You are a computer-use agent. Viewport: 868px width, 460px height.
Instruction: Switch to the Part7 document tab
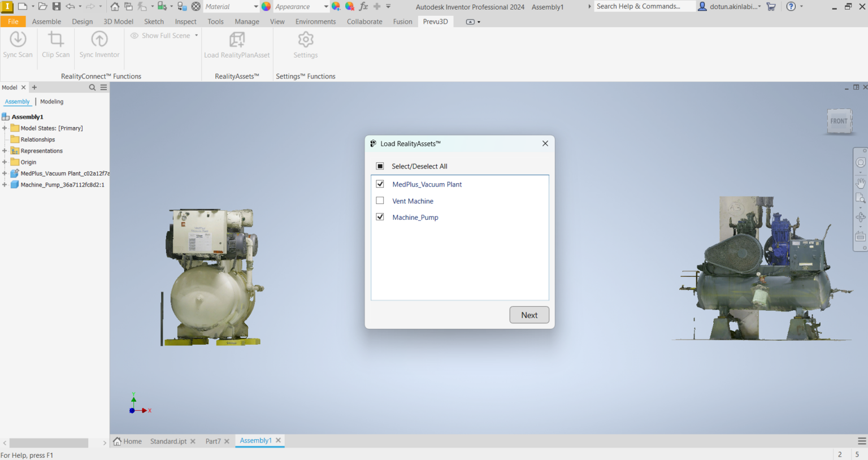tap(213, 441)
